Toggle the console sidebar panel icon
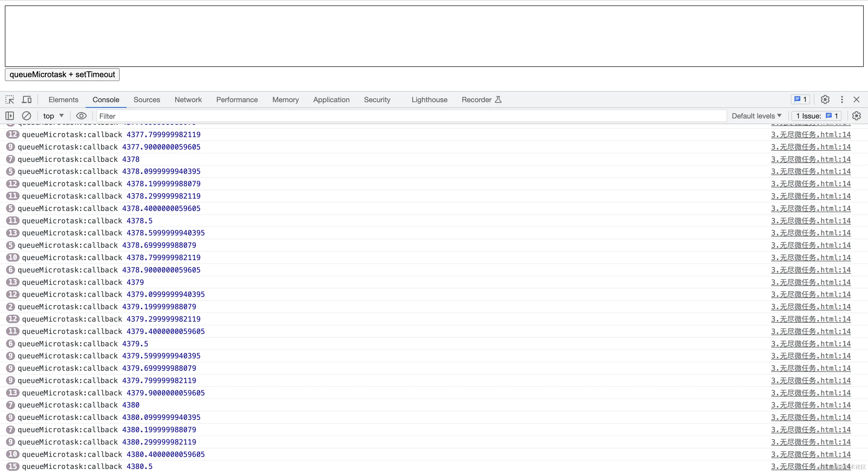Screen dimensions: 868x472 coord(10,116)
